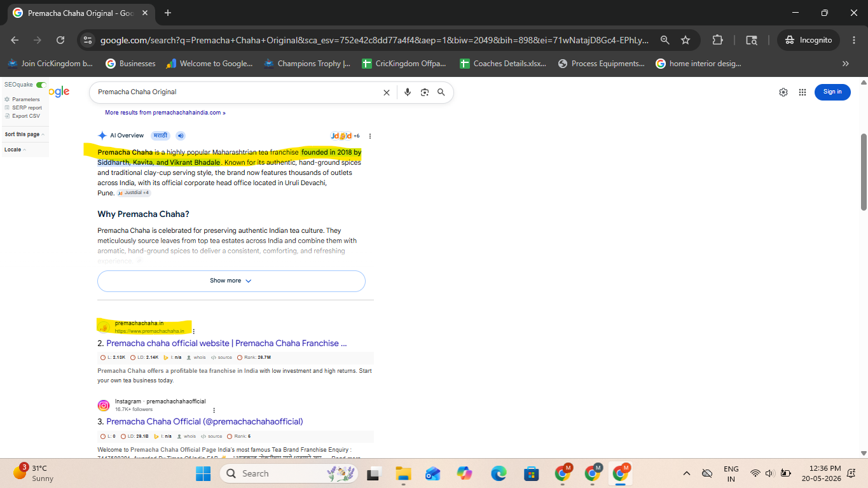Open three-dot menu beside premachachaha.in result
Viewport: 868px width, 488px height.
[193, 331]
